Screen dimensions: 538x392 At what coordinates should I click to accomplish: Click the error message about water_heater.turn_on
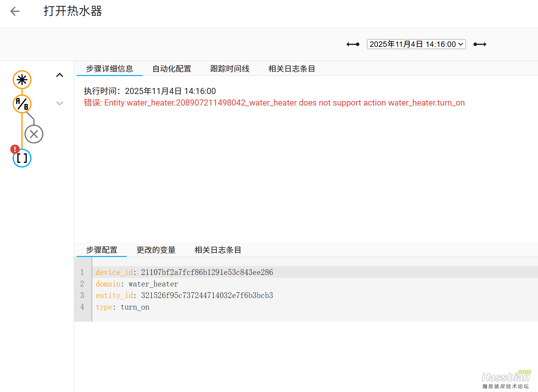(x=274, y=103)
